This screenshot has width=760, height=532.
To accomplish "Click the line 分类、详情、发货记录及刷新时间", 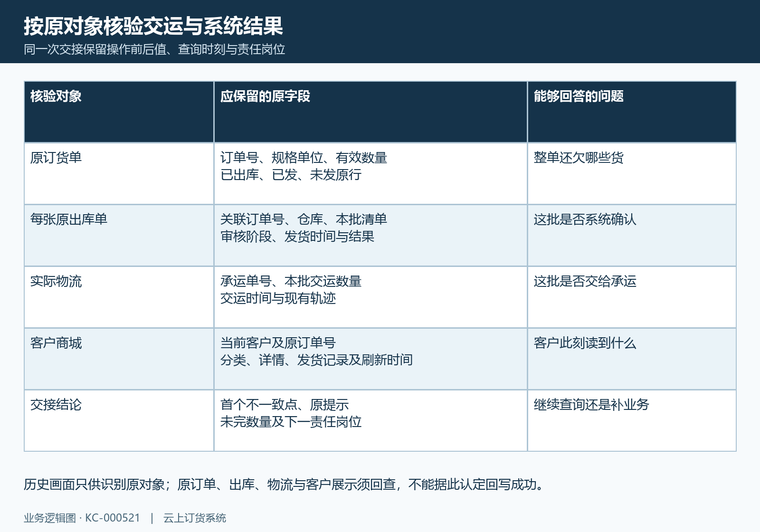I will tap(316, 360).
